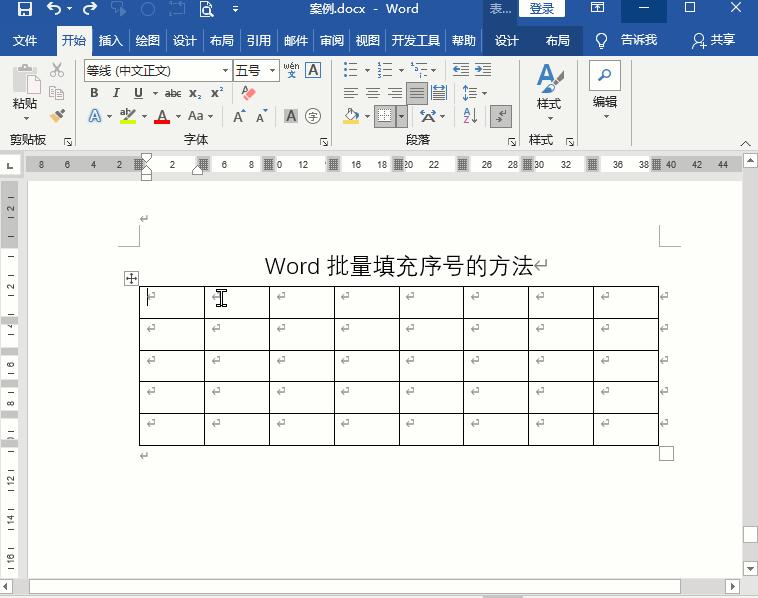The width and height of the screenshot is (758, 598).
Task: Toggle strikethrough text
Action: pyautogui.click(x=173, y=93)
